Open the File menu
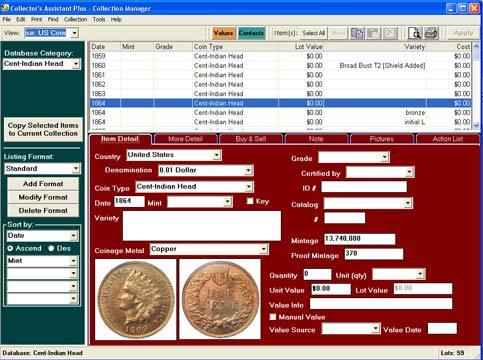The height and width of the screenshot is (360, 483). click(x=7, y=19)
